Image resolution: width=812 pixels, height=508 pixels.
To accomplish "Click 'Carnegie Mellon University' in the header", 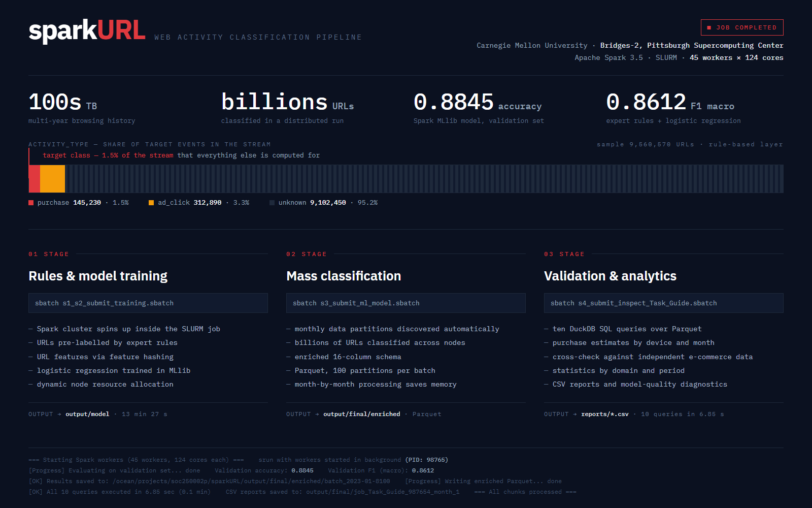I will pyautogui.click(x=532, y=46).
